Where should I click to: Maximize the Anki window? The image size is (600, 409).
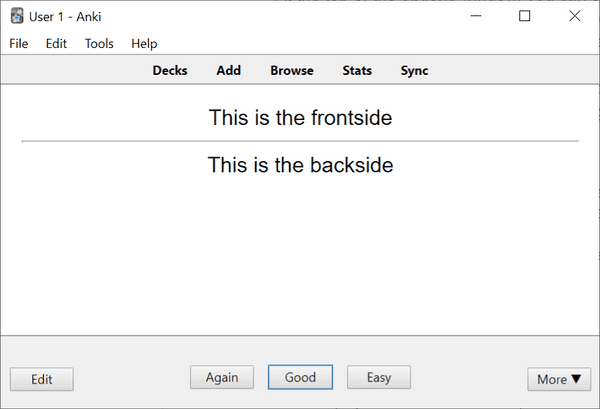525,16
